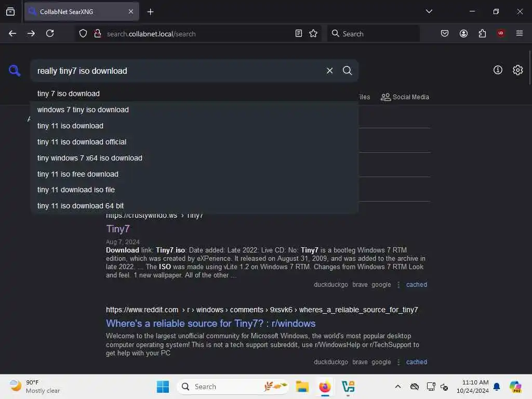Click the Firefox toolbar Search box

373,34
